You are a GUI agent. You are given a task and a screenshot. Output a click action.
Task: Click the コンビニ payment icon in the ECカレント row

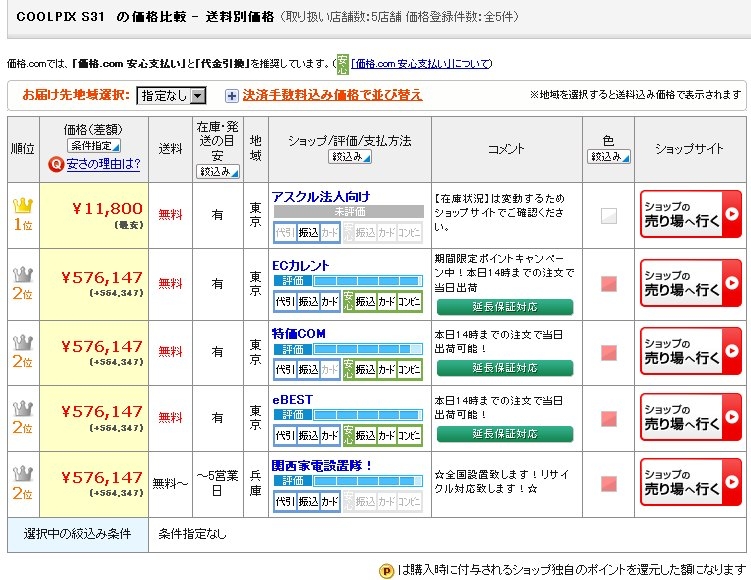409,302
